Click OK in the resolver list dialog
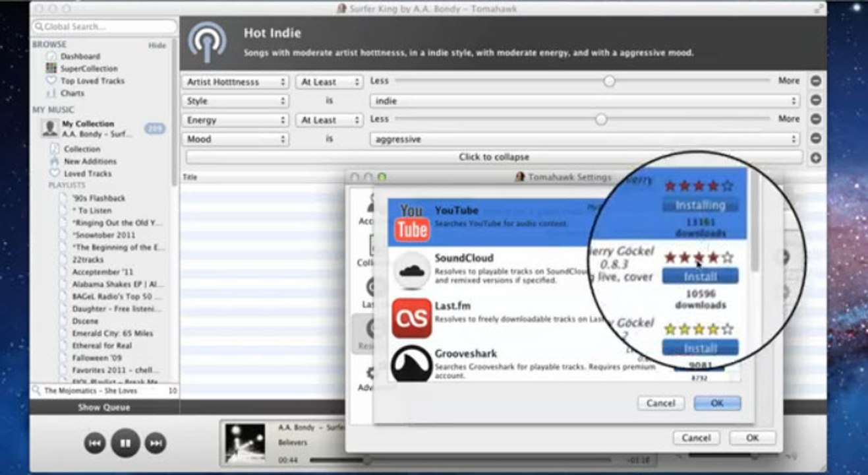 (717, 403)
